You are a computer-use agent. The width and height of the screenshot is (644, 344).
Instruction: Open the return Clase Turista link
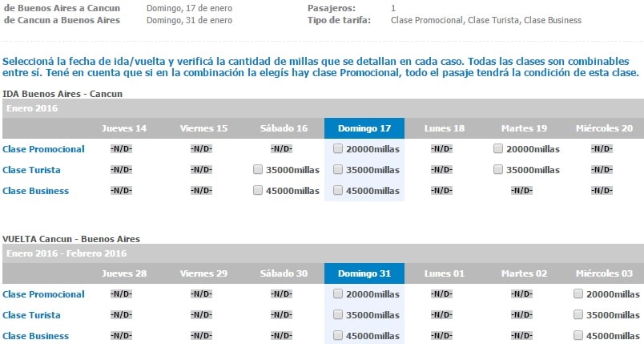point(31,315)
